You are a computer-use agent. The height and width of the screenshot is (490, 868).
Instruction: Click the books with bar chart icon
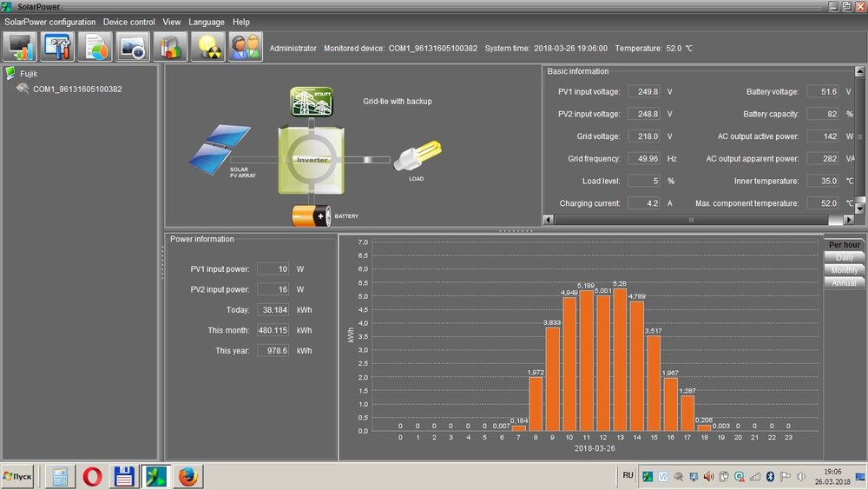[170, 47]
